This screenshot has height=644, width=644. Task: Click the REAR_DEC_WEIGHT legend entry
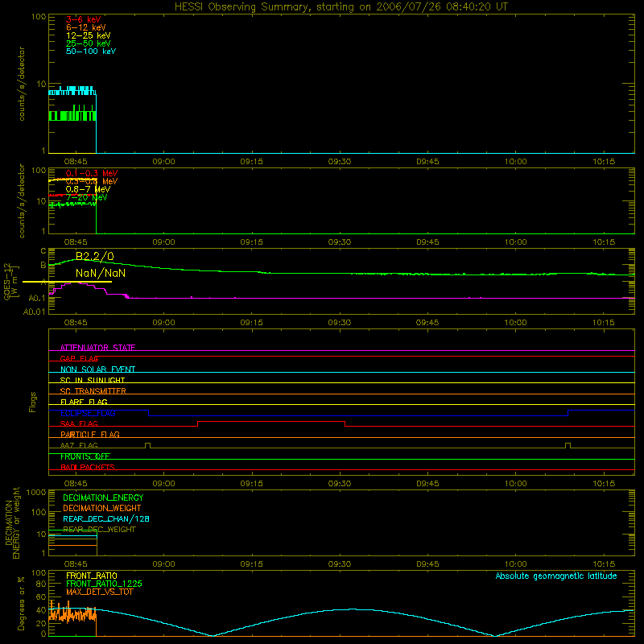tap(99, 530)
